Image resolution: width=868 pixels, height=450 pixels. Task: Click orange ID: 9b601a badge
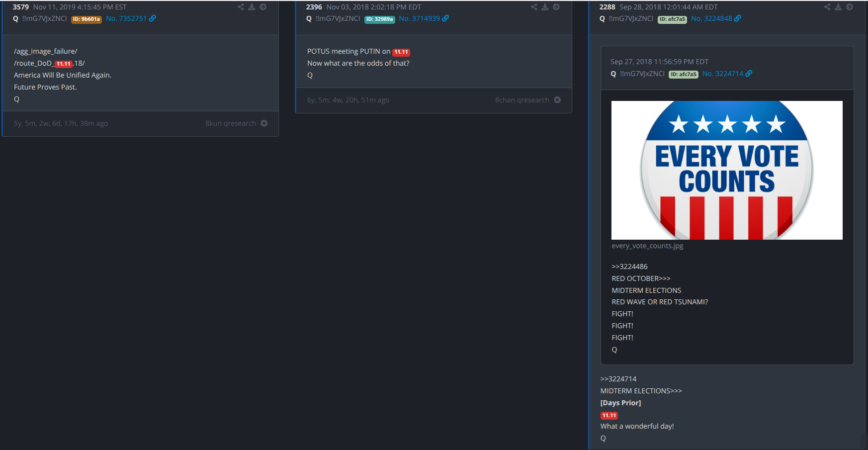click(87, 19)
